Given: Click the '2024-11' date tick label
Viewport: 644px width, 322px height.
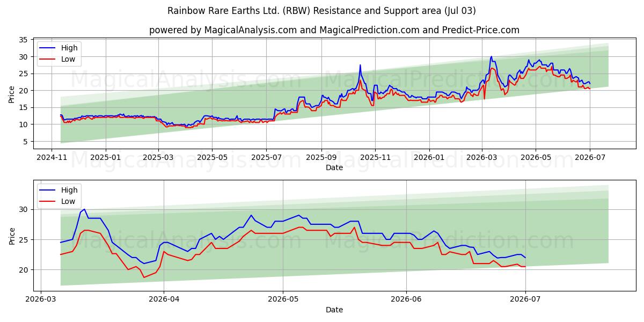Looking at the screenshot, I should tap(52, 157).
